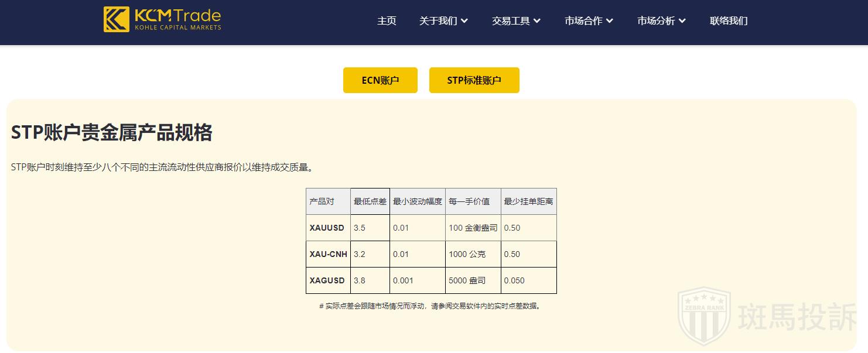The image size is (868, 353).
Task: Click the KCM Trade logo
Action: [162, 19]
